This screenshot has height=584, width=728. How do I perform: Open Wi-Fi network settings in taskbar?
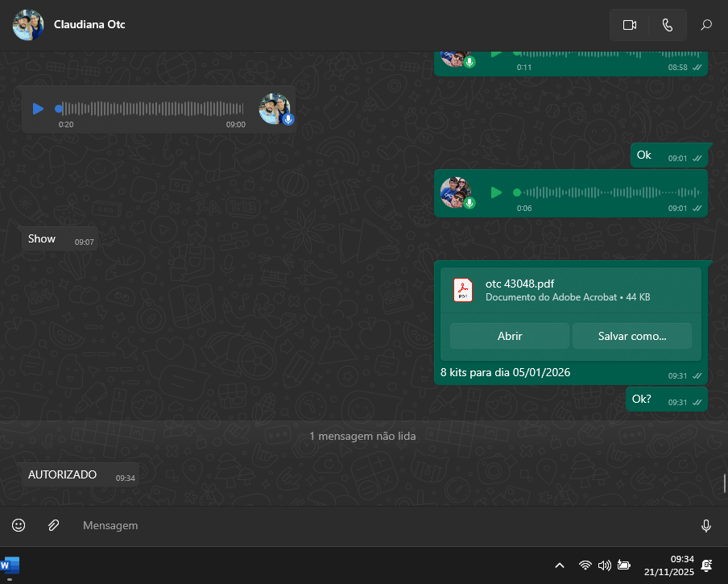point(585,565)
